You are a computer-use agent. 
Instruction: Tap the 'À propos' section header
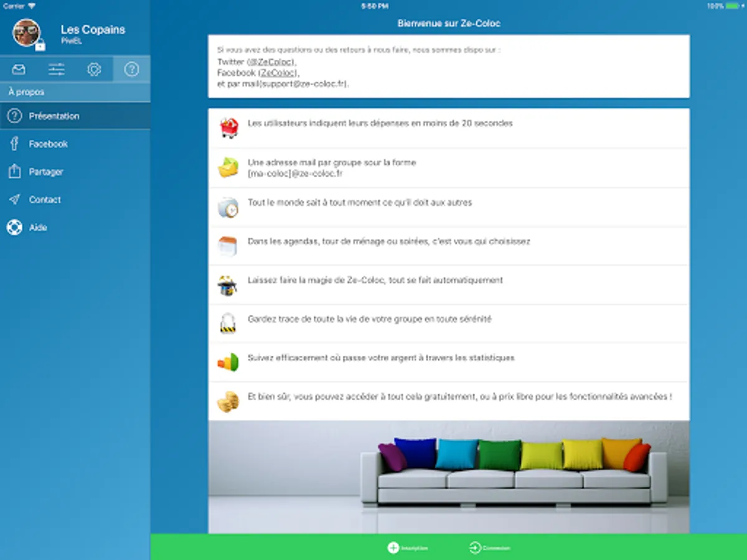point(26,92)
